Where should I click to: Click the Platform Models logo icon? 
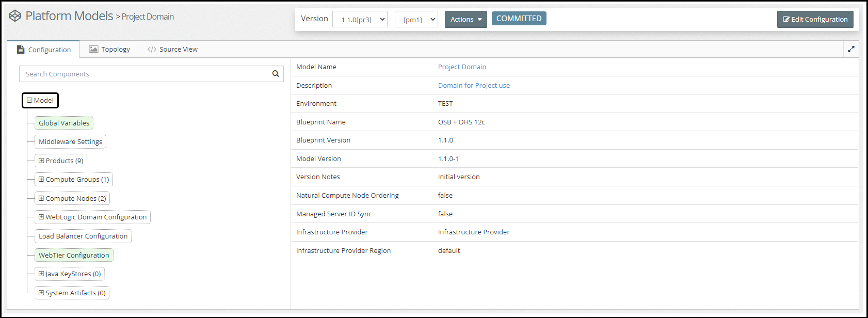(x=15, y=17)
